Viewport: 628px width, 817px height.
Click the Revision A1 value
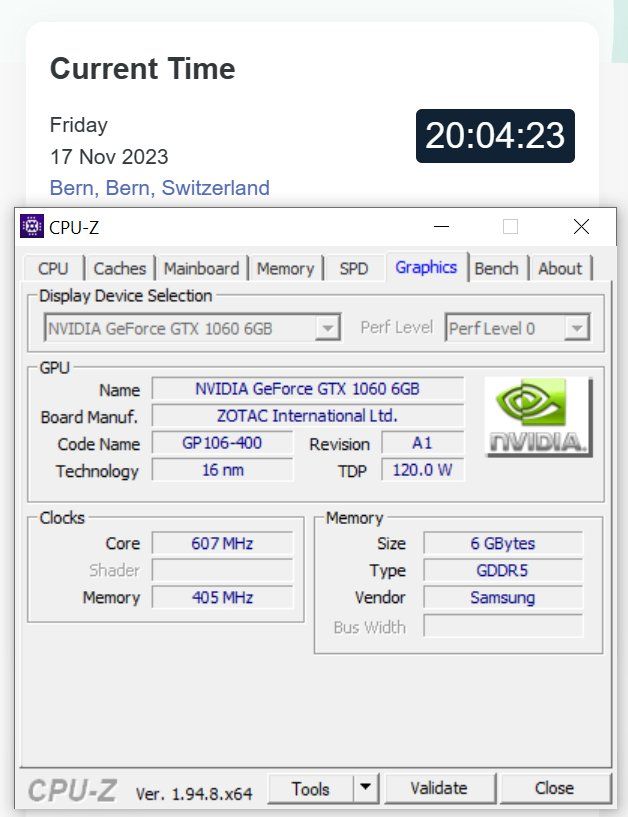[x=422, y=443]
